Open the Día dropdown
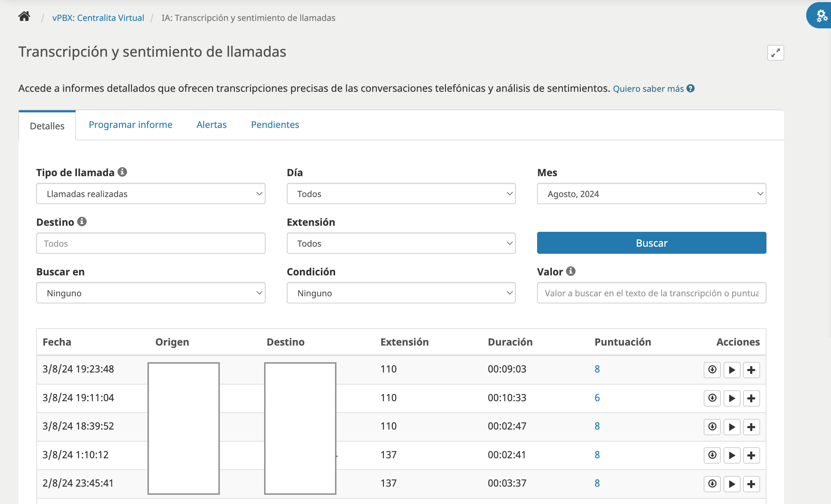This screenshot has width=831, height=504. [x=401, y=194]
